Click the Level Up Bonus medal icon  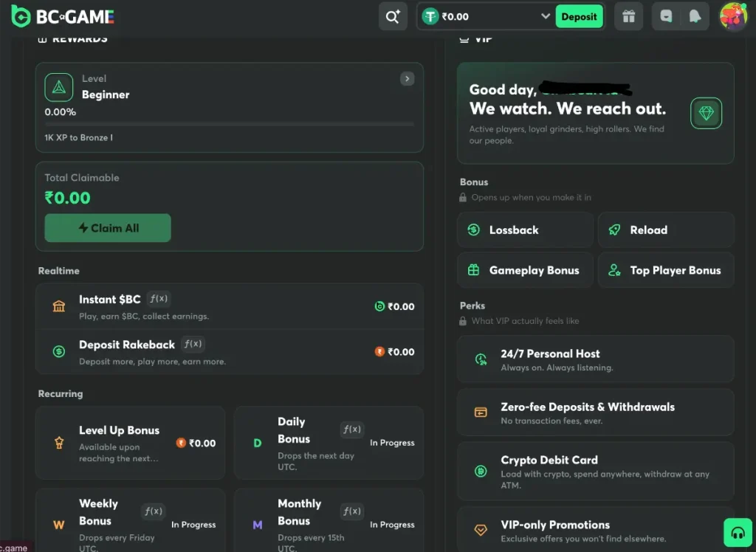[x=59, y=443]
